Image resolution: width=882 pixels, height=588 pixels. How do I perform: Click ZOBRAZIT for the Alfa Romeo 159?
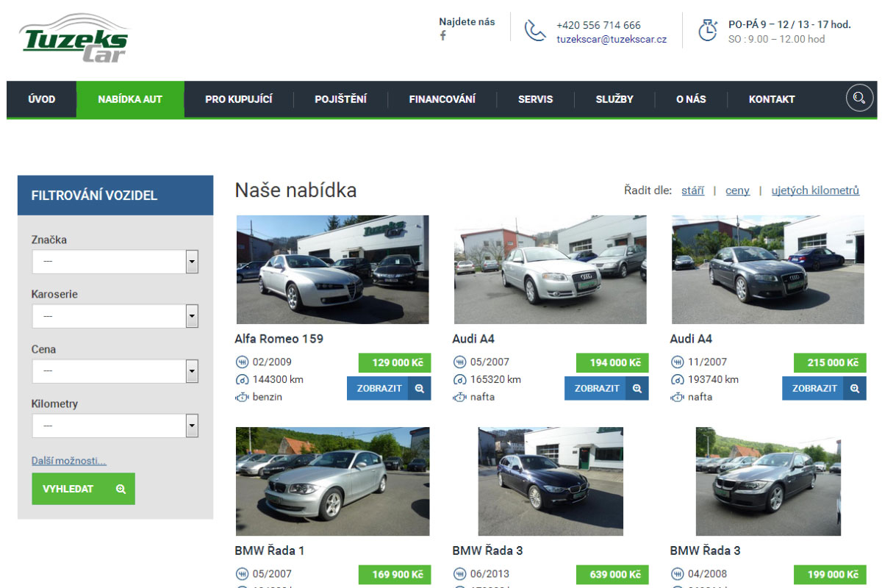[x=389, y=388]
